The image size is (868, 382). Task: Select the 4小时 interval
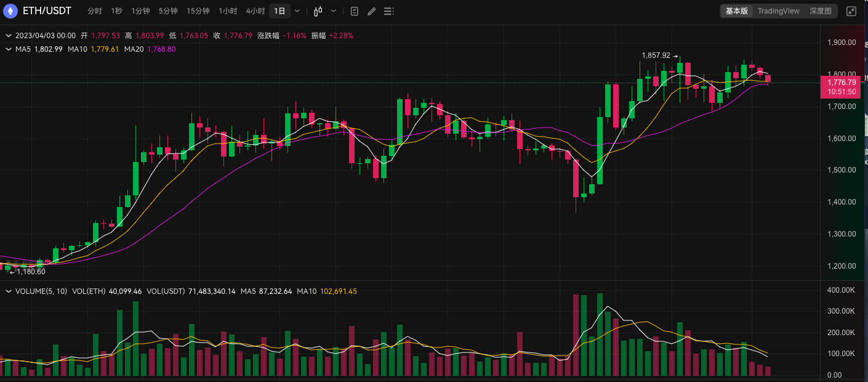pyautogui.click(x=255, y=11)
